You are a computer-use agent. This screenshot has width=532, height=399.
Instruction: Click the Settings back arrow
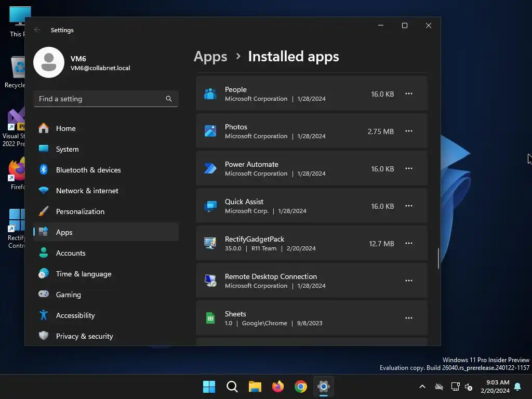(x=37, y=30)
